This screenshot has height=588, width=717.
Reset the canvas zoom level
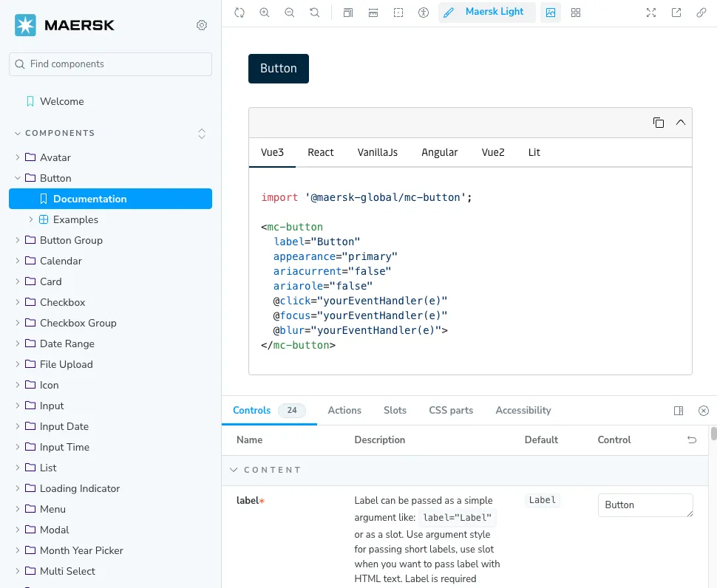[313, 13]
